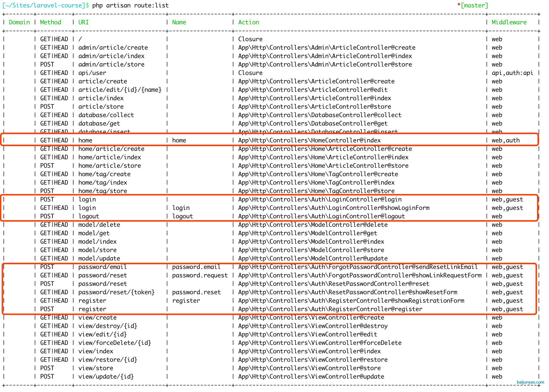Select the view/forceDelete/{id} URI
Screen dimensions: 549x392
click(x=115, y=343)
